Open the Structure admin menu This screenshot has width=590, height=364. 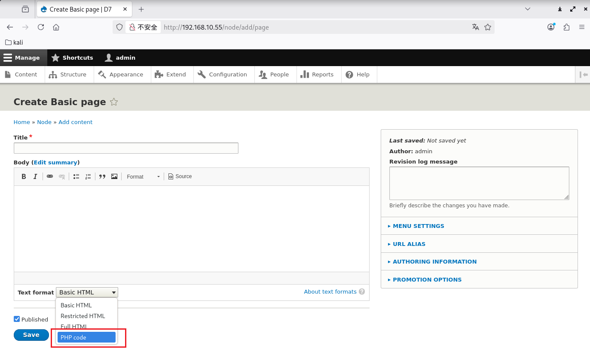coord(68,74)
